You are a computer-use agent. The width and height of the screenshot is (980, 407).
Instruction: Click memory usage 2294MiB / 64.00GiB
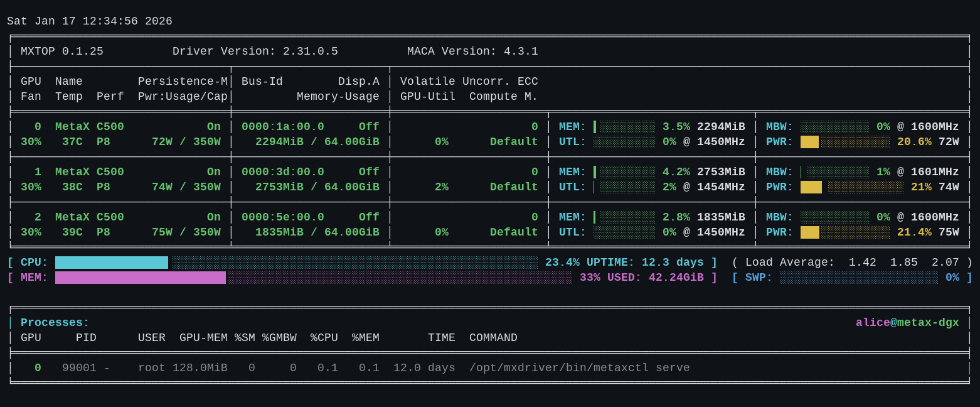[317, 142]
